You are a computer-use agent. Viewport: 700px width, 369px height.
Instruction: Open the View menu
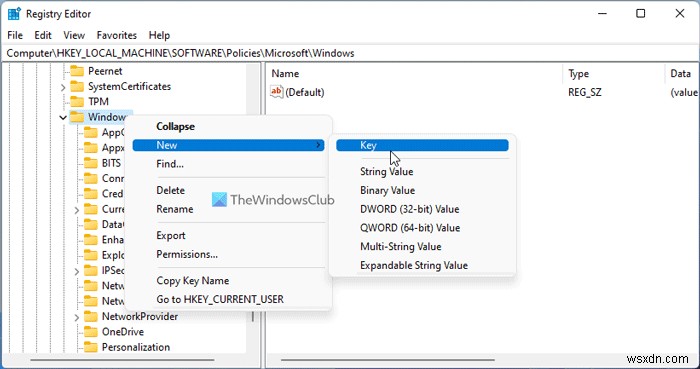pos(74,35)
